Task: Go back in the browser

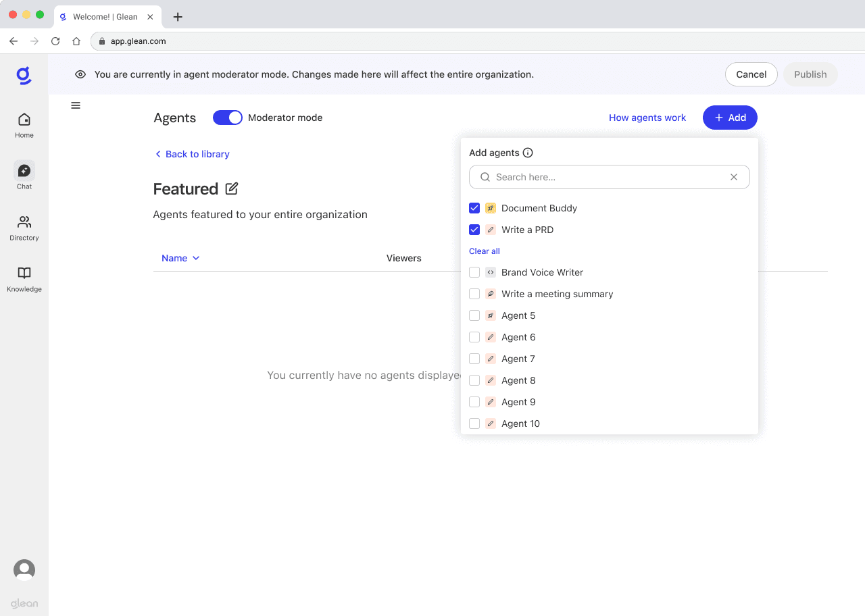Action: click(x=14, y=41)
